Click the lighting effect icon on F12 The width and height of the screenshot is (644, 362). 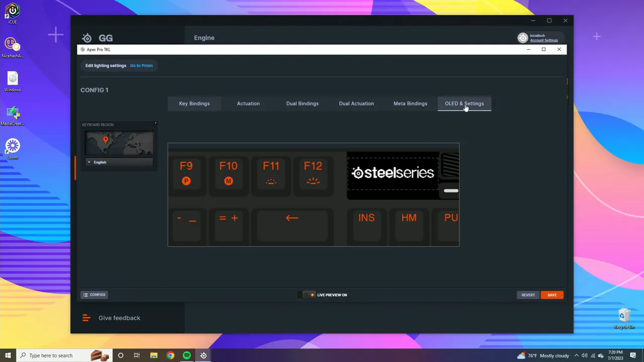313,181
